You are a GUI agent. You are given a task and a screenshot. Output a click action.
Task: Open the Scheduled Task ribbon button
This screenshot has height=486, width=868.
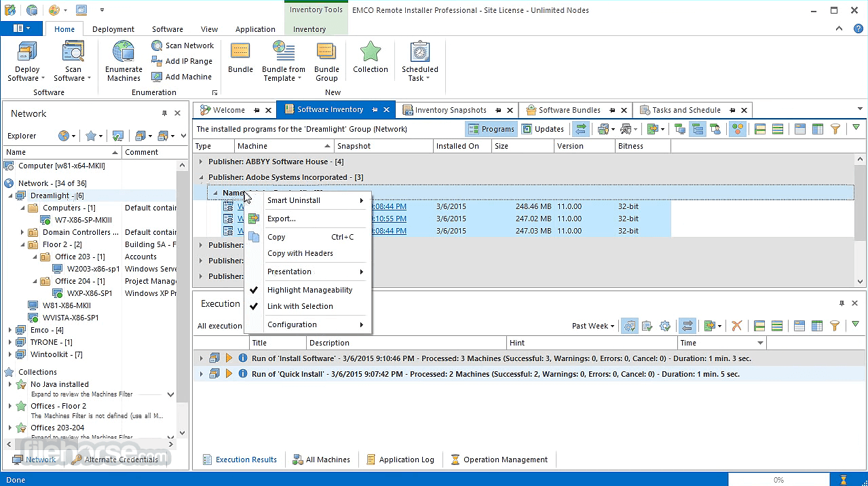(x=420, y=61)
